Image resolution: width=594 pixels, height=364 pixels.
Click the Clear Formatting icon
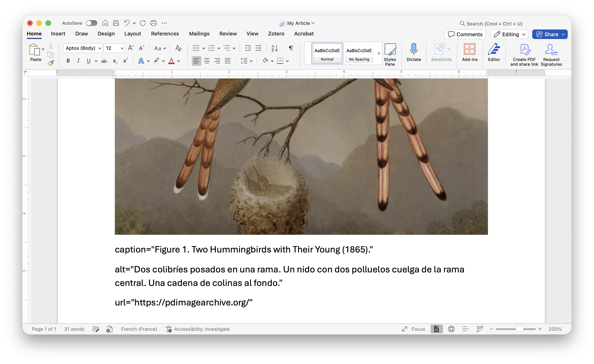[178, 48]
